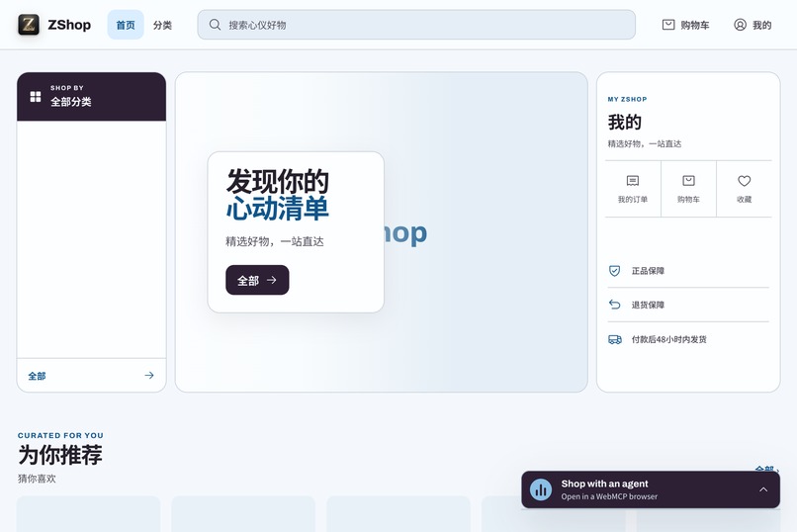Click the 正品保障 shield icon

614,271
